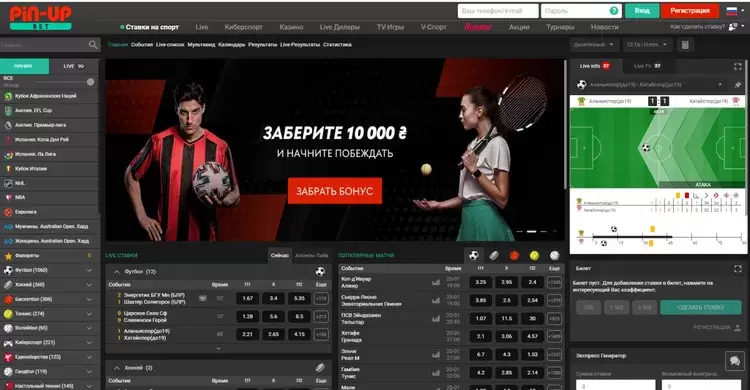Open the live match selector dropdown
Image resolution: width=750 pixels, height=390 pixels.
[720, 85]
